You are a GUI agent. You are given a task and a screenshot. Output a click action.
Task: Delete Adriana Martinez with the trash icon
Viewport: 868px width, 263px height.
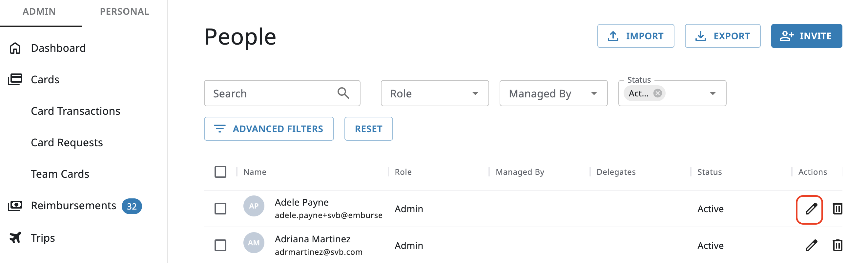coord(837,246)
